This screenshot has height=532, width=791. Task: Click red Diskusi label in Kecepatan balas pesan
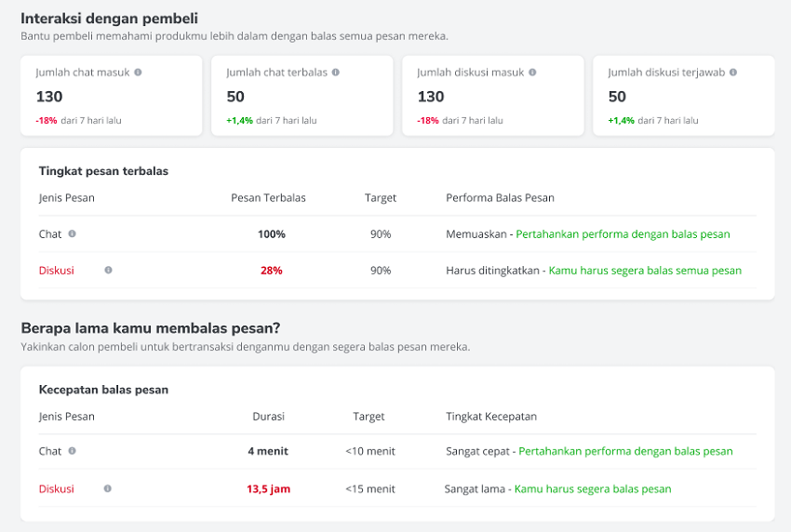57,488
